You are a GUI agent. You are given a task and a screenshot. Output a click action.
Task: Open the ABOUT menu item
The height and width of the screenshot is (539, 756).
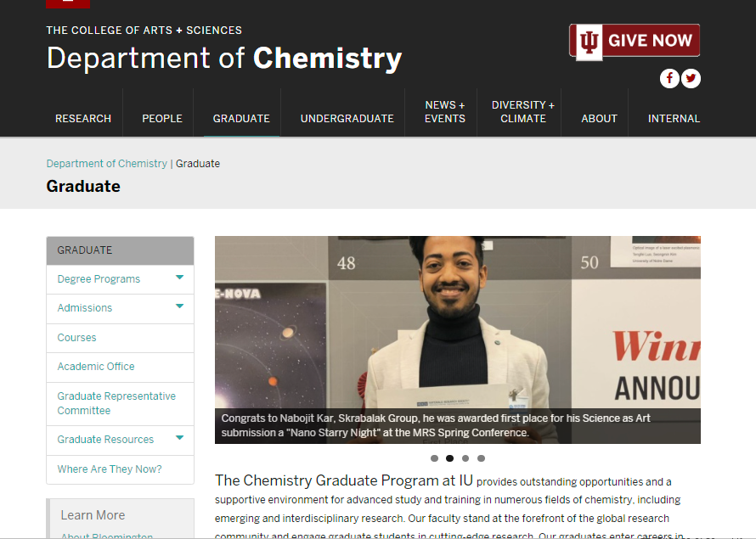click(x=599, y=119)
